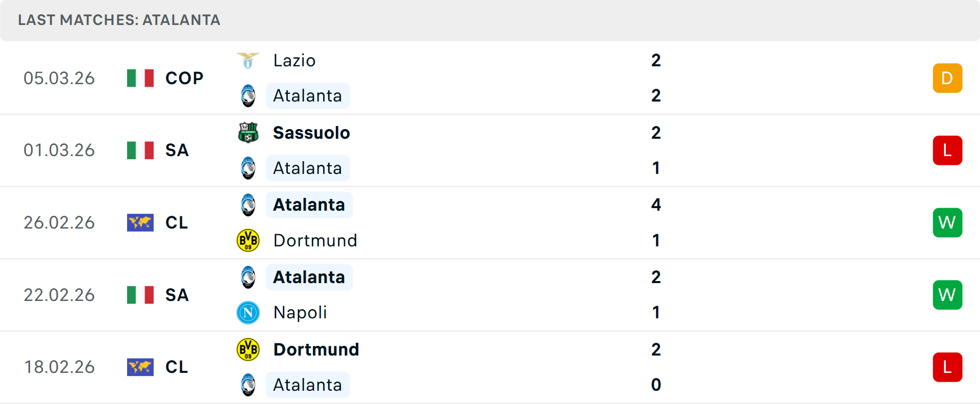Click the 22.02.26 match date

click(x=59, y=295)
